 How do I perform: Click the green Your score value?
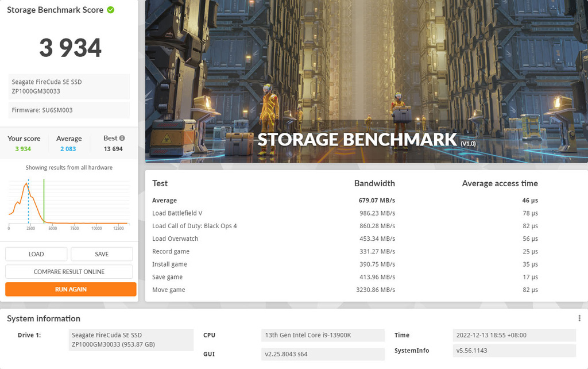[x=23, y=149]
